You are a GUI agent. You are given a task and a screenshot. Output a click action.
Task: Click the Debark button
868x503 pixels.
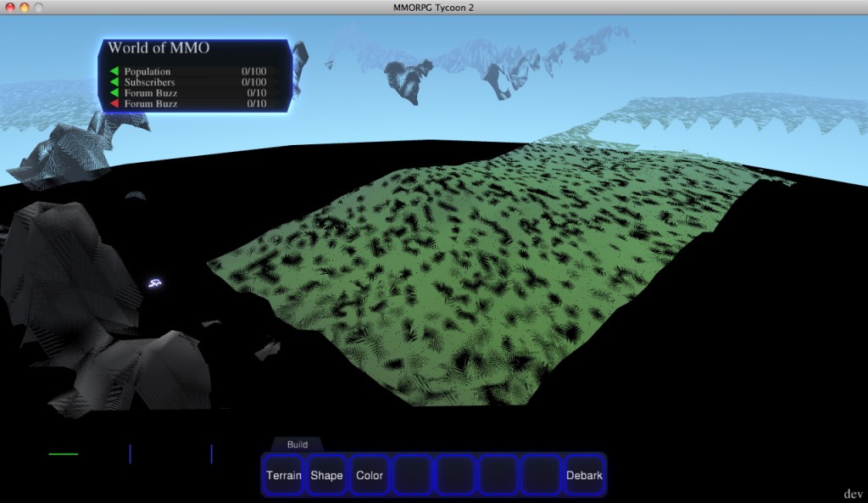[x=584, y=475]
